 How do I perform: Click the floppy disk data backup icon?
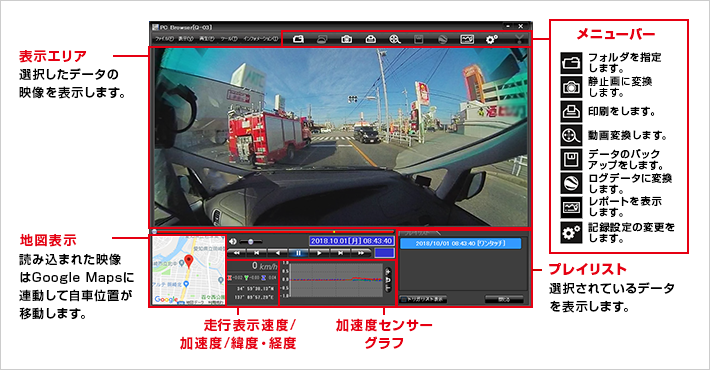pyautogui.click(x=419, y=39)
